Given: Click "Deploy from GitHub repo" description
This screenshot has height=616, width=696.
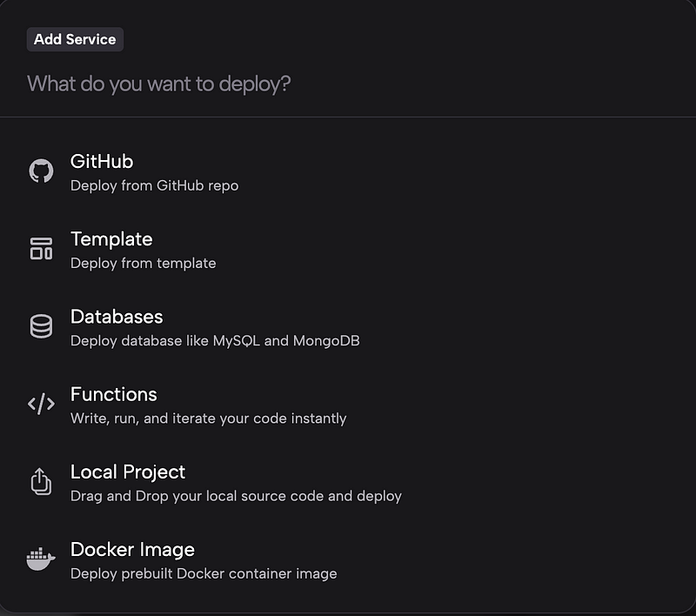Looking at the screenshot, I should click(155, 185).
